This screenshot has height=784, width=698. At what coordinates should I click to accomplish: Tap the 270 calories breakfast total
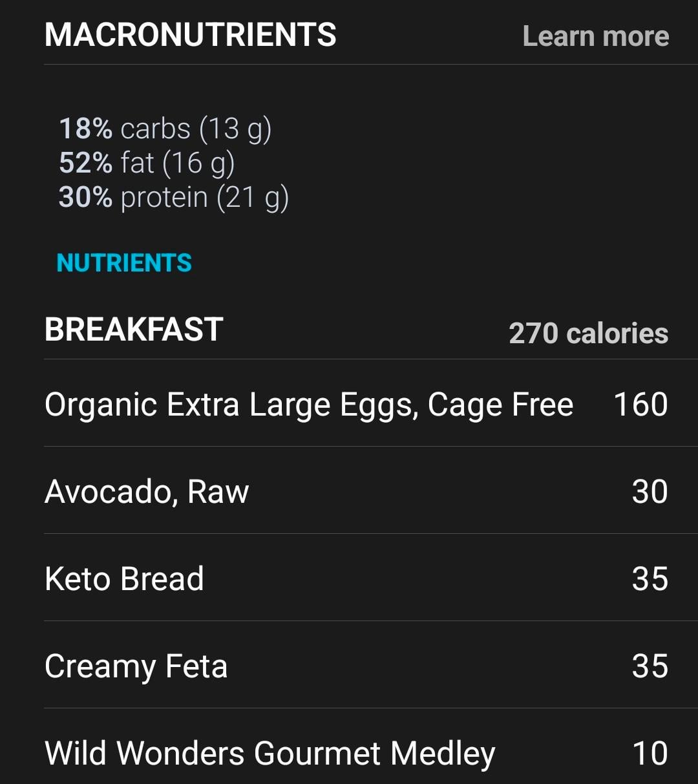588,334
